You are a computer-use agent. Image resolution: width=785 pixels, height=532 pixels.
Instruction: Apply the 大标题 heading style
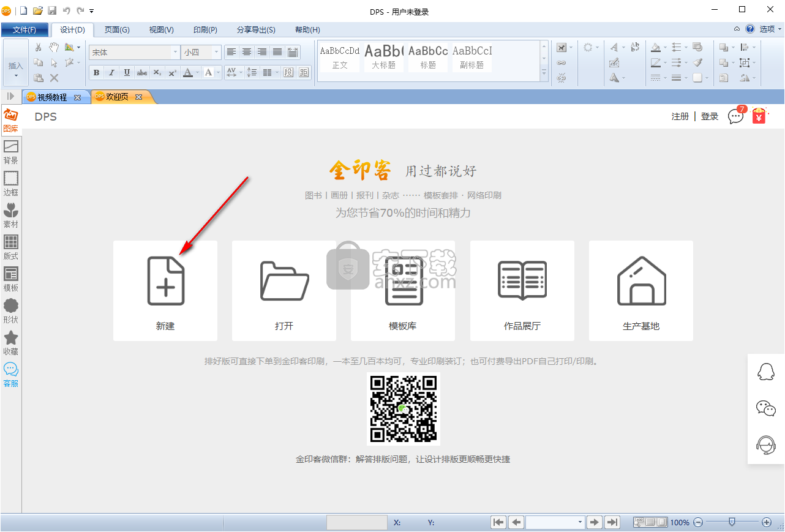[x=384, y=56]
